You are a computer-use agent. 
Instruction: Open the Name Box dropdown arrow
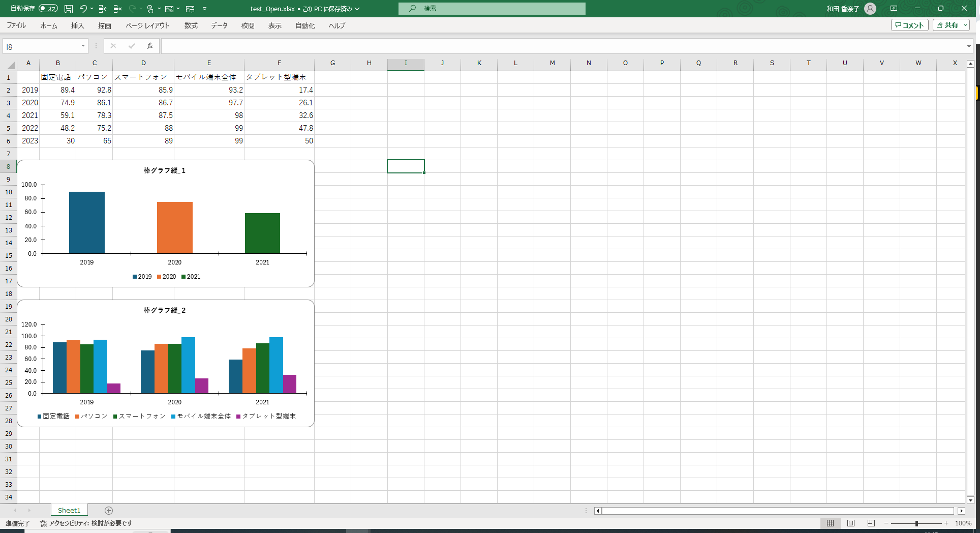click(83, 46)
